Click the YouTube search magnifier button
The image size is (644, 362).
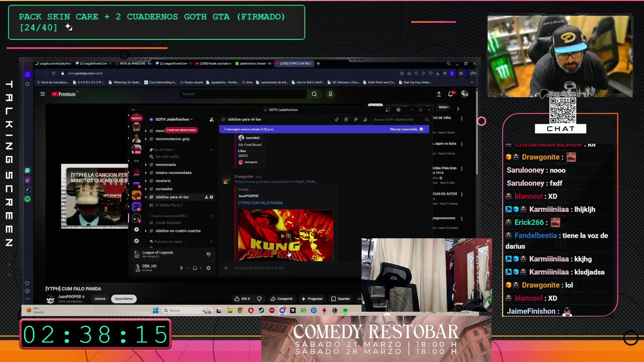(x=314, y=94)
